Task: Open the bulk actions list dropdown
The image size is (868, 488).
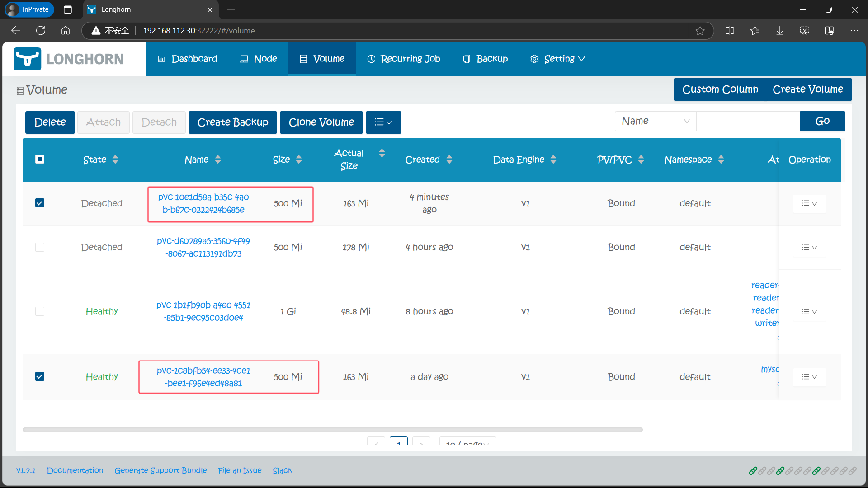Action: pyautogui.click(x=383, y=122)
